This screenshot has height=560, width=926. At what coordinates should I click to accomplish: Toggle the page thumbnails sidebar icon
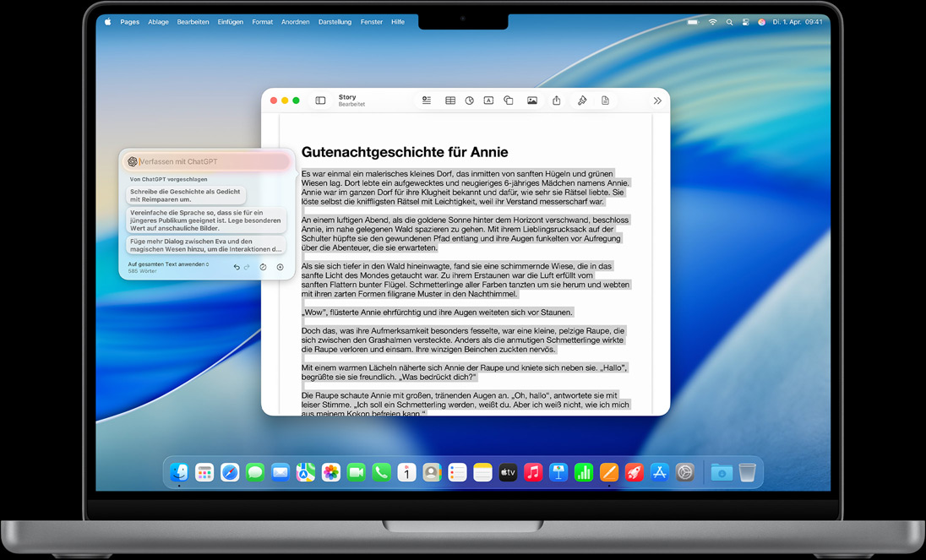click(x=320, y=100)
